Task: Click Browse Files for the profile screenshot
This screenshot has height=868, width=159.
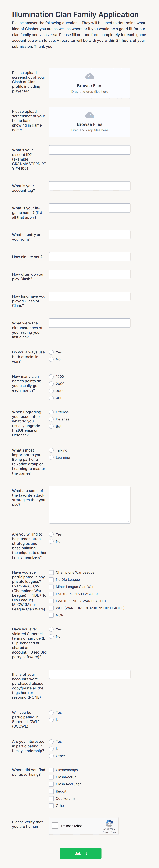Action: point(89,86)
